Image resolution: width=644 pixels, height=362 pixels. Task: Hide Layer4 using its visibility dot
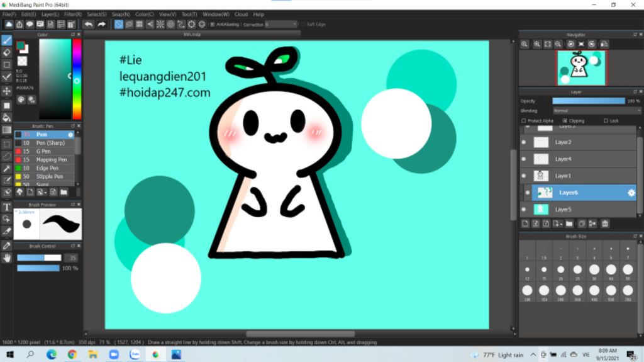524,159
